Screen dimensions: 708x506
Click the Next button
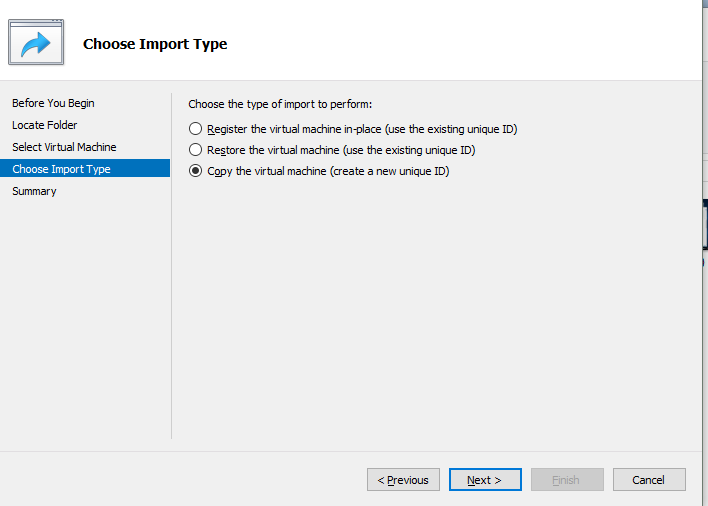point(485,480)
